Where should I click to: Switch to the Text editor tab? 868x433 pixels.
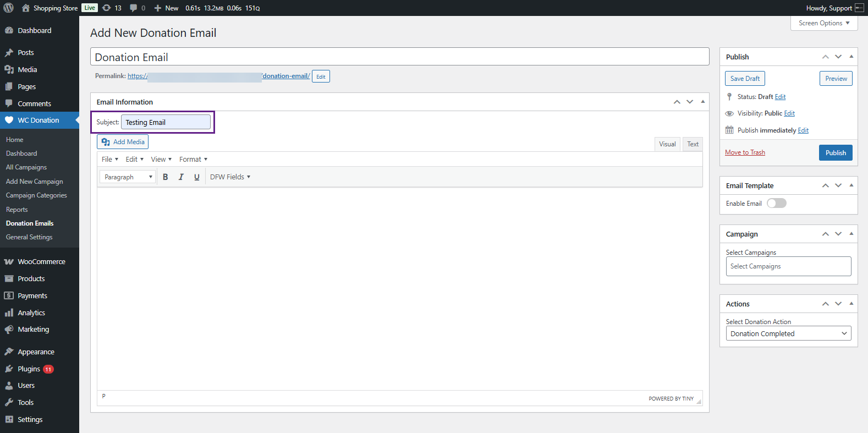(693, 144)
